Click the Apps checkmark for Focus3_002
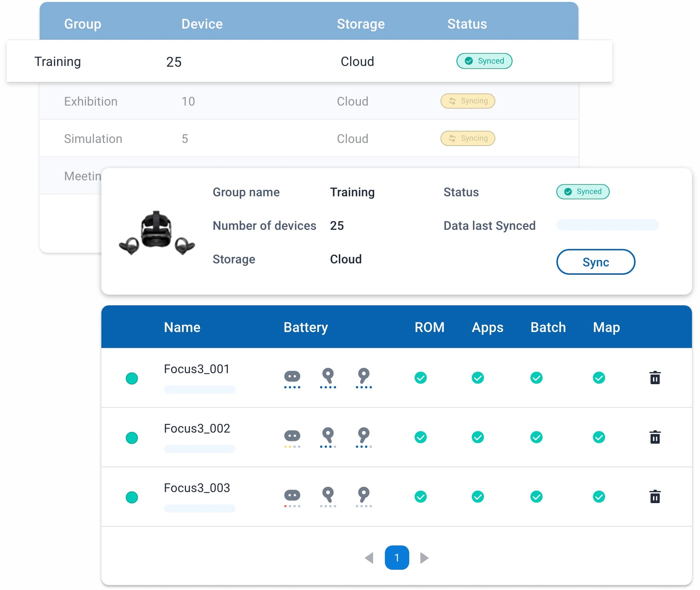 point(477,437)
